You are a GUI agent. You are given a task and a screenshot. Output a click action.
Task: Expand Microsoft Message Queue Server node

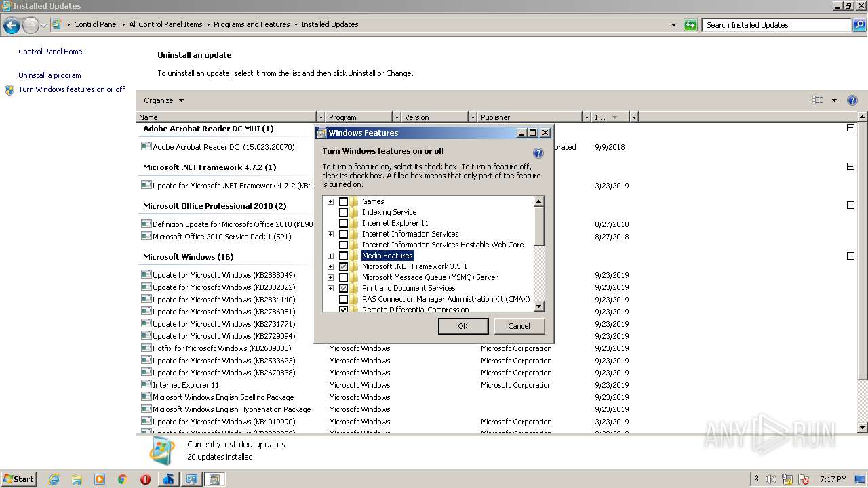pos(330,277)
